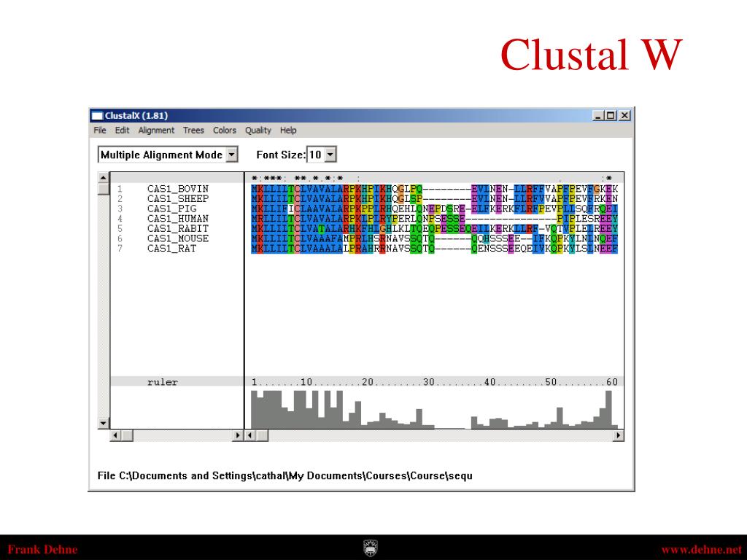Click the ruler position marker 10
This screenshot has width=747, height=560.
pyautogui.click(x=306, y=382)
